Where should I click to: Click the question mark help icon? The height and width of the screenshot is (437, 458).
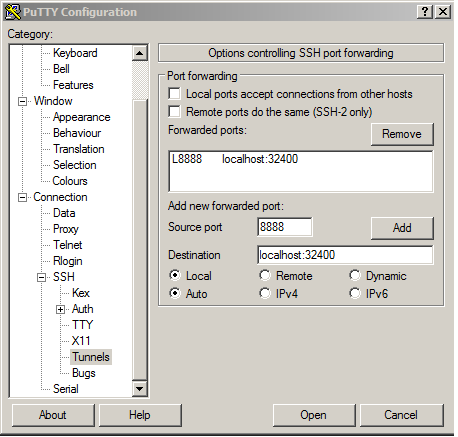[425, 12]
